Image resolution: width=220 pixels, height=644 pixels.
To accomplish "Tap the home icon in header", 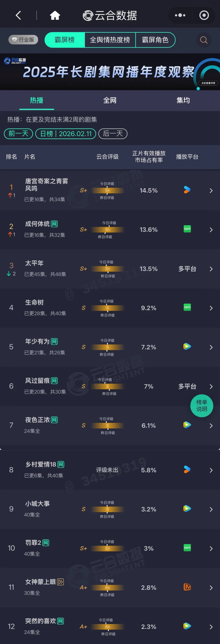I will [x=55, y=15].
